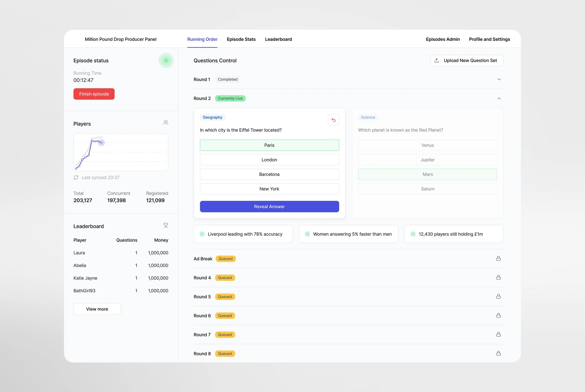Click the highlighted point on players chart

[x=101, y=143]
